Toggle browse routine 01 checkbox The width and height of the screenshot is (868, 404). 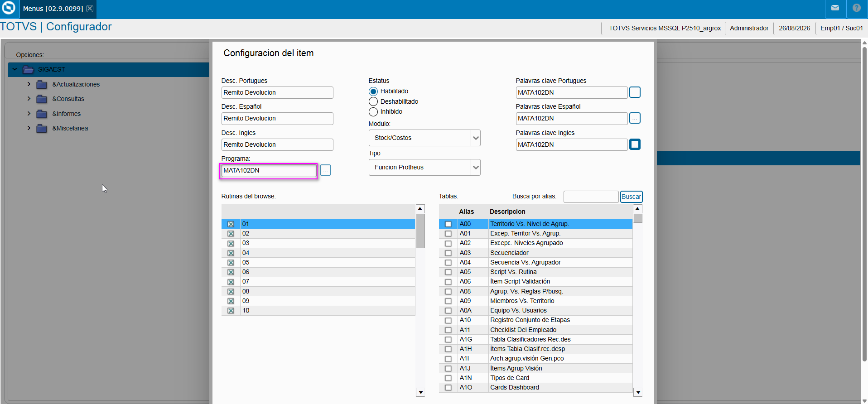(231, 224)
